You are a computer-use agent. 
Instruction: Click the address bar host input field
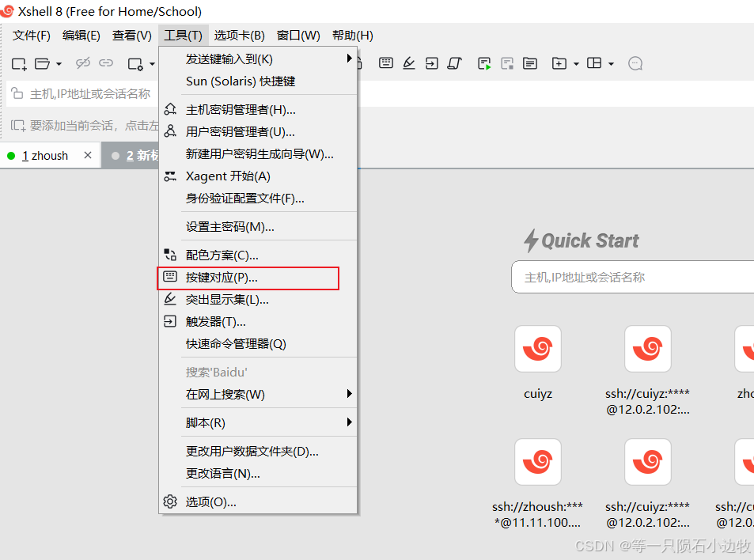coord(90,94)
